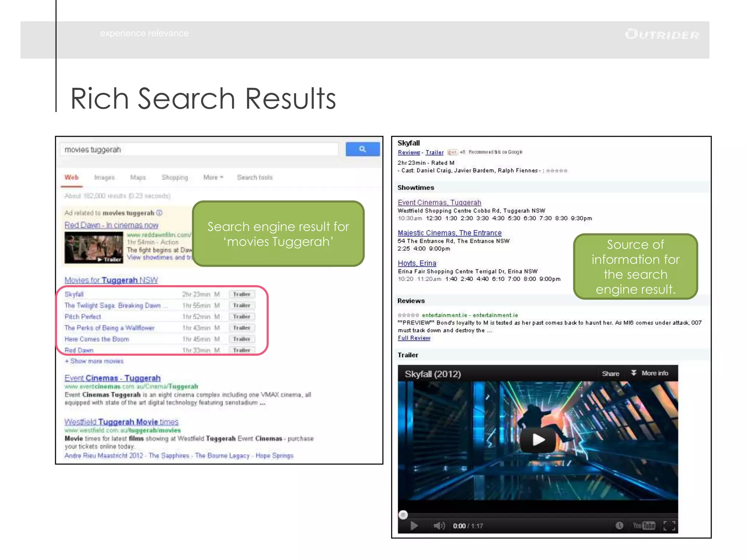This screenshot has width=747, height=560.
Task: Expand the Show more movies list
Action: coord(94,361)
